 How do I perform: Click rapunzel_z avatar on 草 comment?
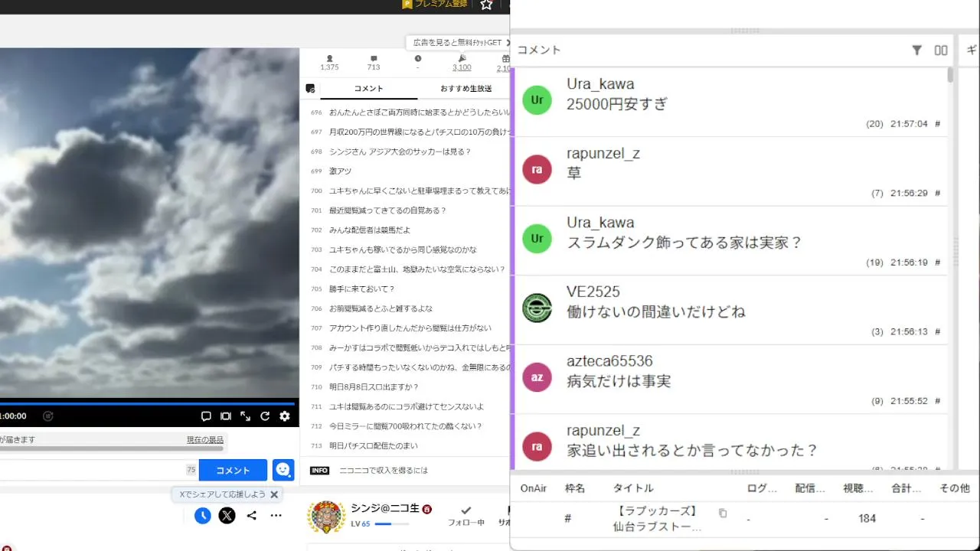(x=537, y=169)
